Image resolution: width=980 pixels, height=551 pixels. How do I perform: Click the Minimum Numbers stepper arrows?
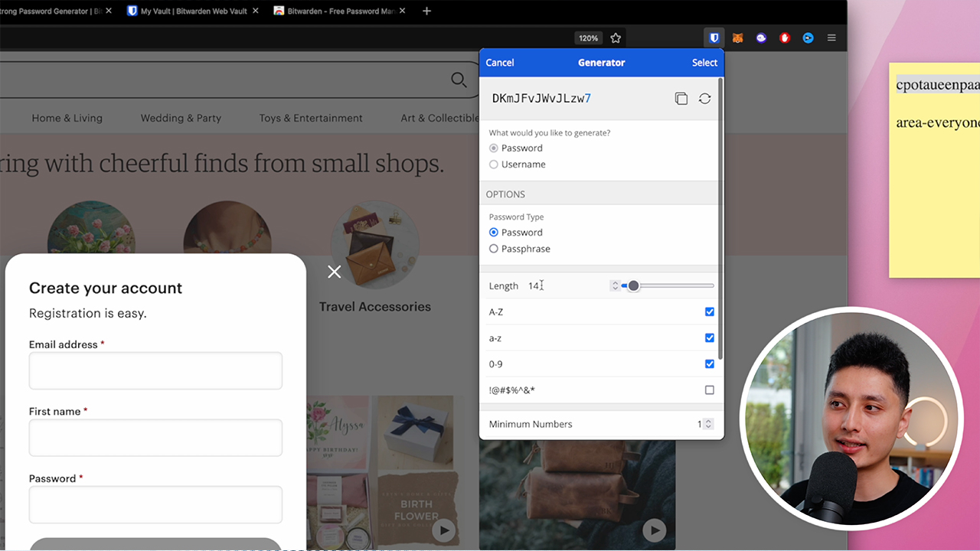point(708,424)
